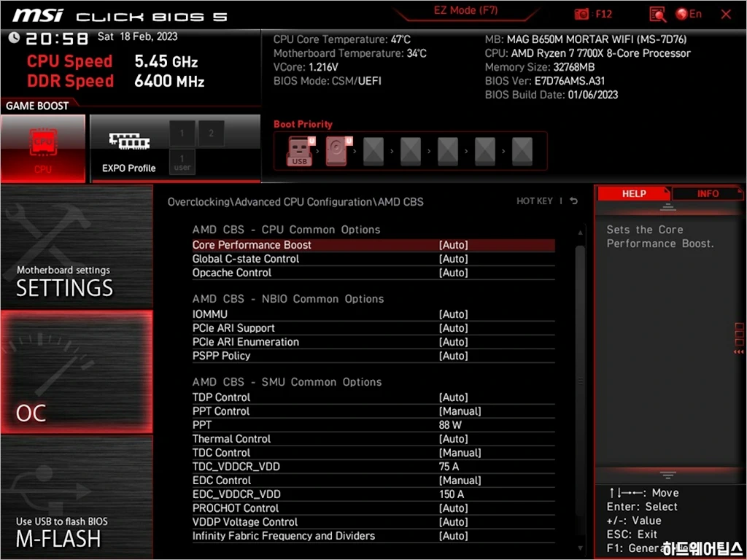The width and height of the screenshot is (747, 560).
Task: Select EXPO profile 2
Action: point(212,133)
